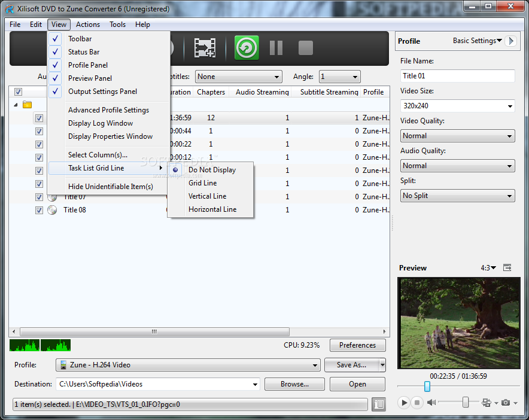Click the Browse... button
Screen dimensions: 529x420
[294, 384]
